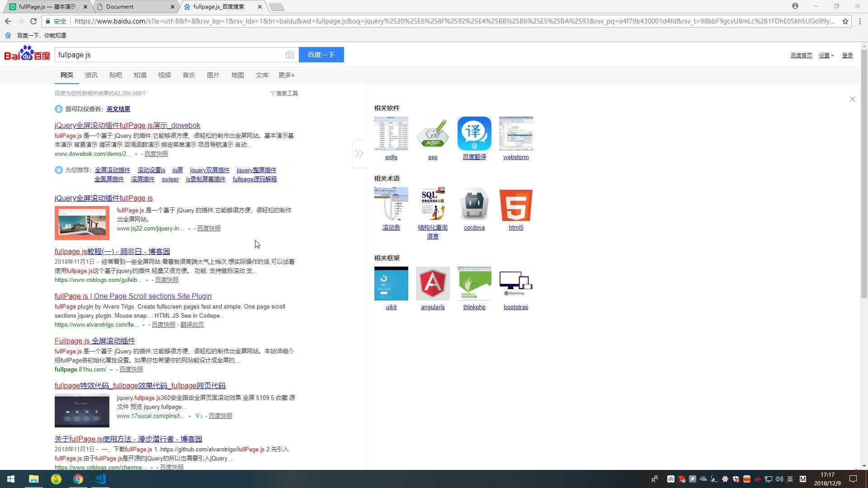This screenshot has height=488, width=868.
Task: Click the page vertical scrollbar thumb
Action: (864, 174)
